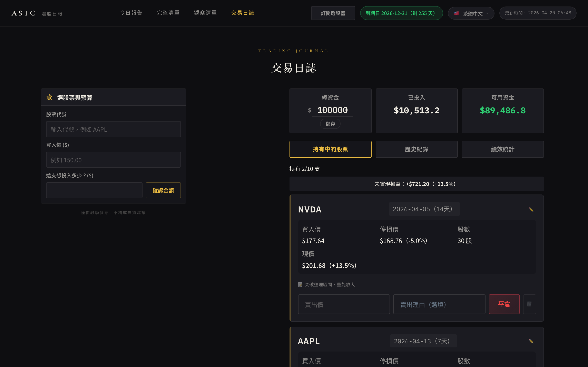588x367 pixels.
Task: Click the ASTC logo
Action: pyautogui.click(x=23, y=13)
